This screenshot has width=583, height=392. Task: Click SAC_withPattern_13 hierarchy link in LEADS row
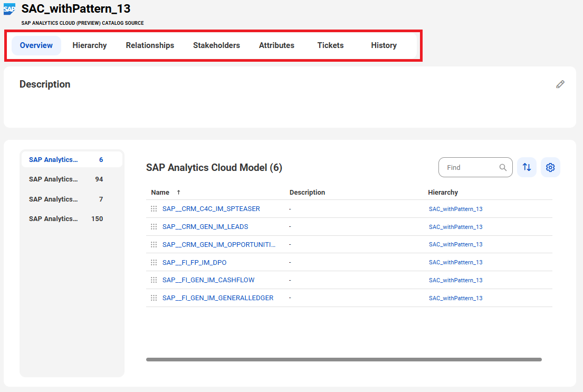point(455,227)
